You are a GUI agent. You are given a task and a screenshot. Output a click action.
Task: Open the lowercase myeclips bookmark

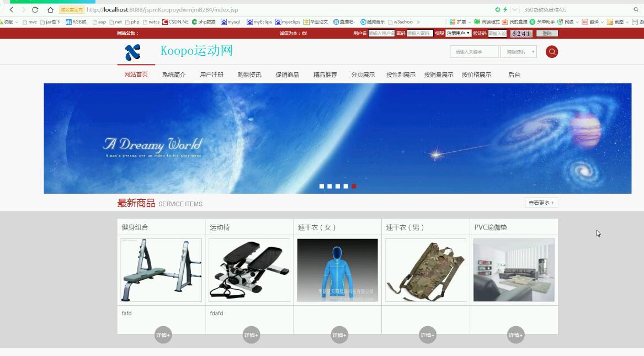288,22
